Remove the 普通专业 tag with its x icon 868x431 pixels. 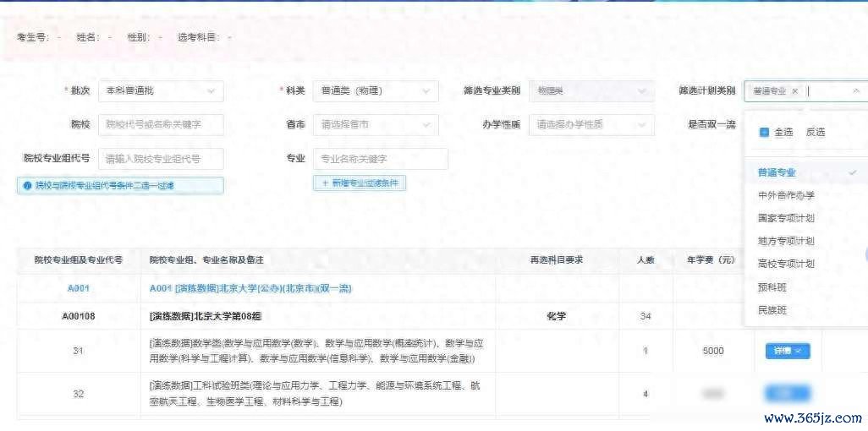(x=795, y=91)
